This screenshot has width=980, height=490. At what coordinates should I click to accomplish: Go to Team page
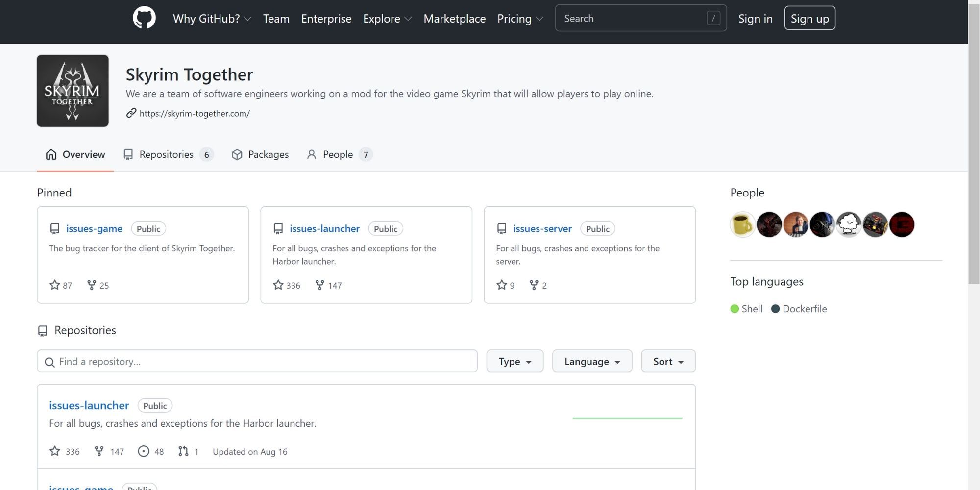point(276,19)
